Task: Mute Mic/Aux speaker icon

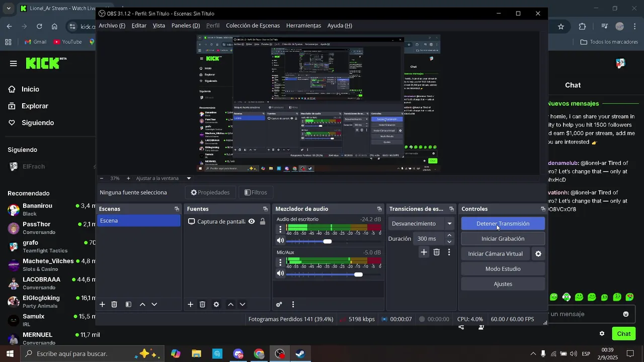Action: tap(280, 274)
